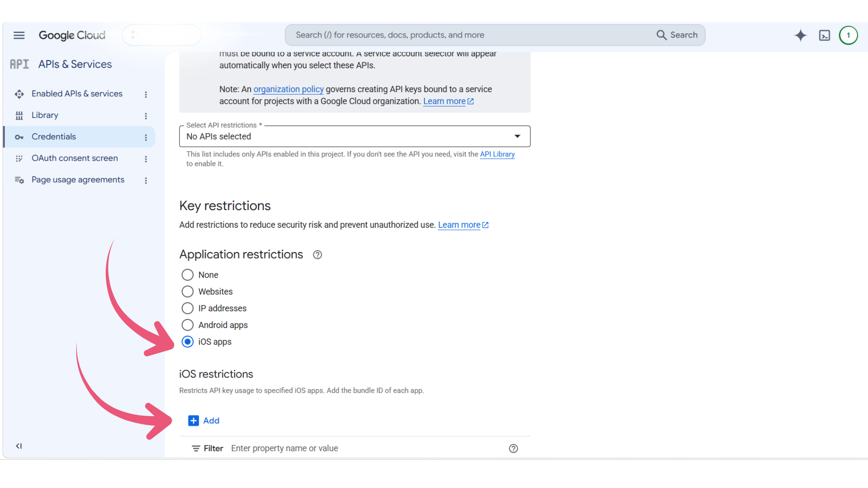868x488 pixels.
Task: Open Gemini AI assistant sparkle icon
Action: click(x=800, y=35)
